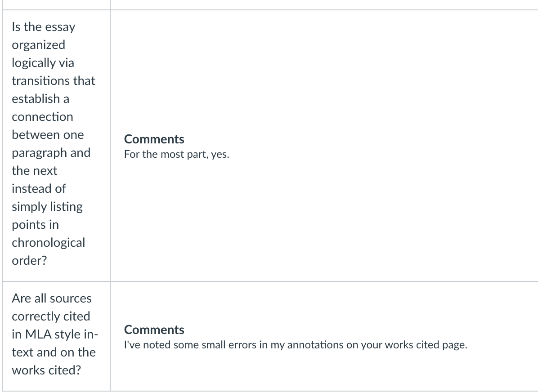Click the word "chronological" in first criterion
The height and width of the screenshot is (392, 538).
click(x=49, y=243)
